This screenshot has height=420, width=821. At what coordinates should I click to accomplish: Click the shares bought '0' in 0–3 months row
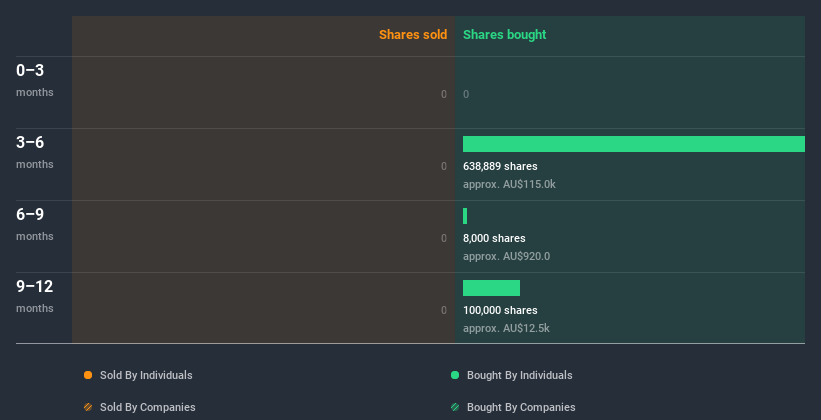[x=466, y=94]
